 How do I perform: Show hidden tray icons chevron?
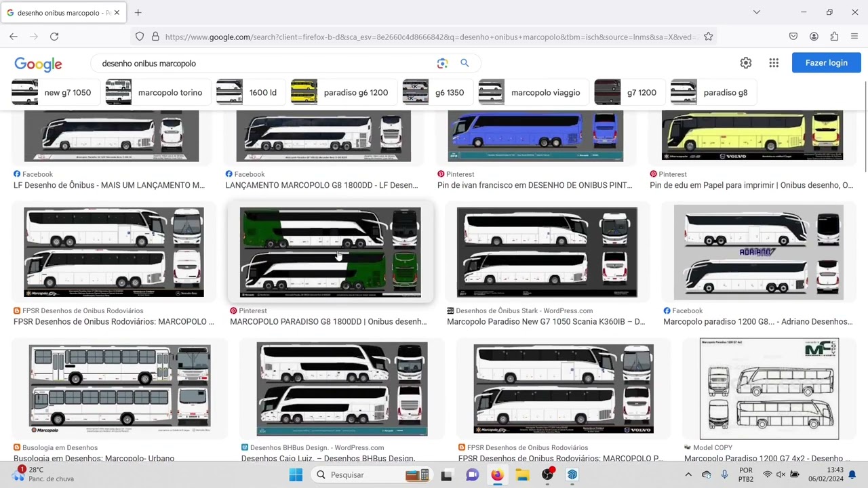click(688, 474)
